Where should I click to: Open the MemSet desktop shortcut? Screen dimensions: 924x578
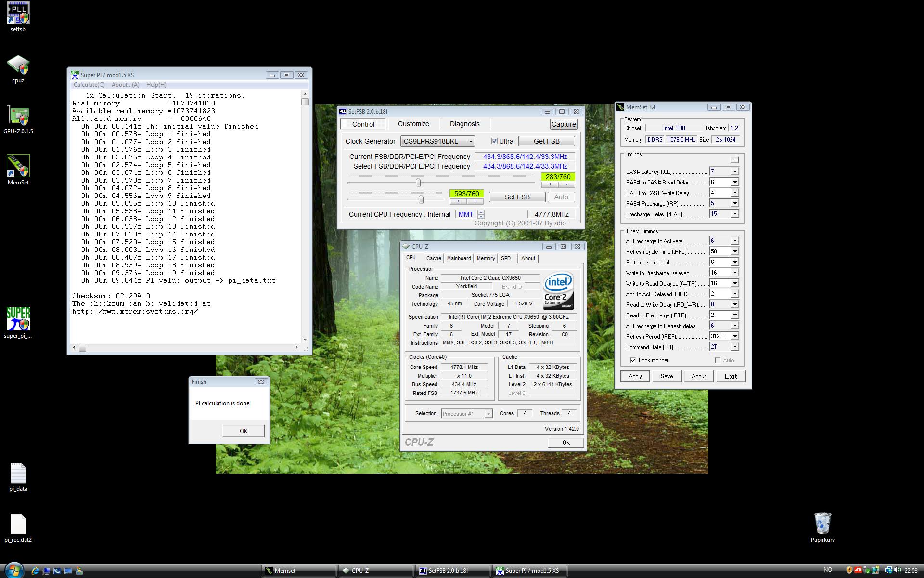coord(18,170)
